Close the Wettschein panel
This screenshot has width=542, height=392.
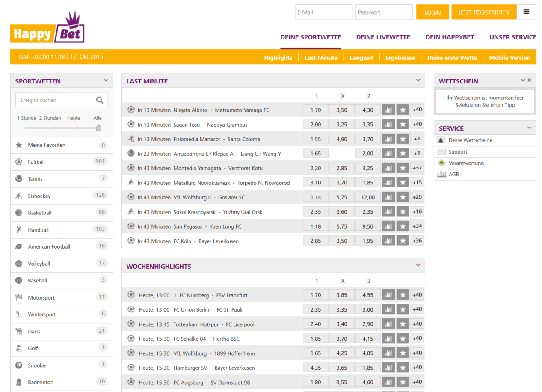(x=530, y=80)
